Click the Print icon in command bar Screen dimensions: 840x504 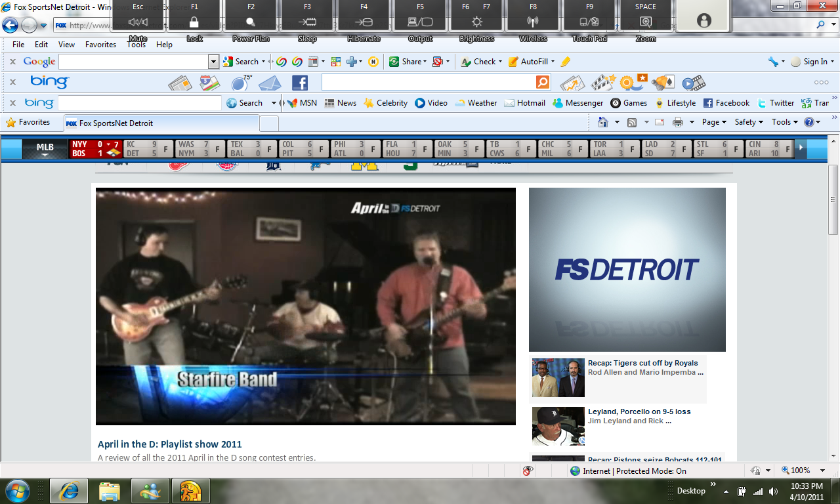pyautogui.click(x=678, y=122)
